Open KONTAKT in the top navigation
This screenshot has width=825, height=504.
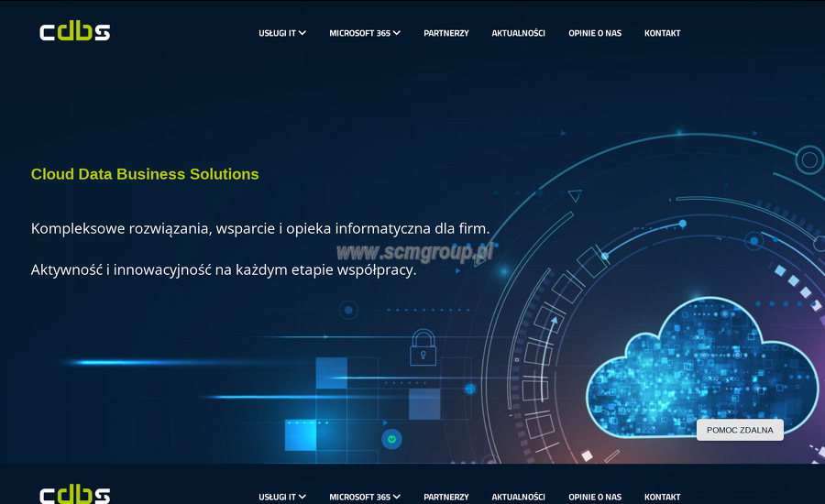[663, 33]
